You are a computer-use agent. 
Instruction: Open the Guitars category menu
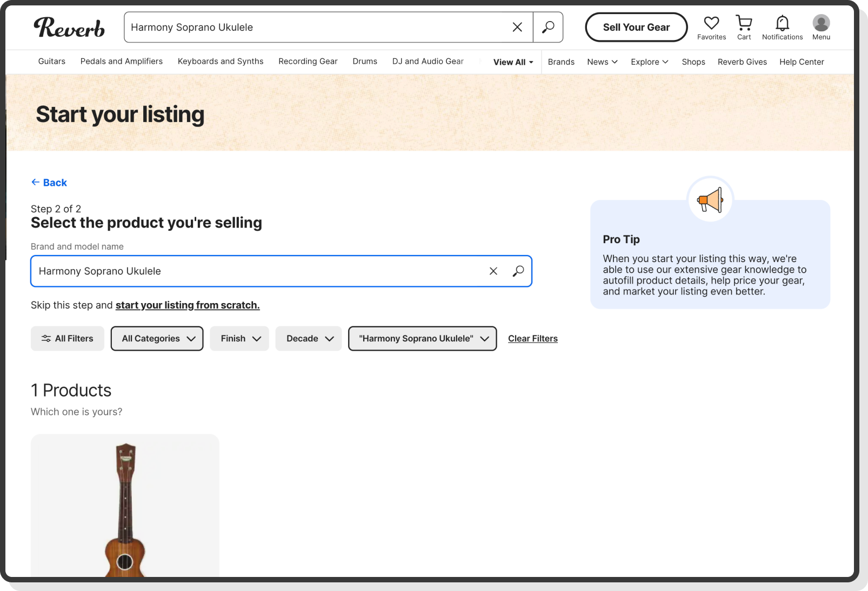52,62
